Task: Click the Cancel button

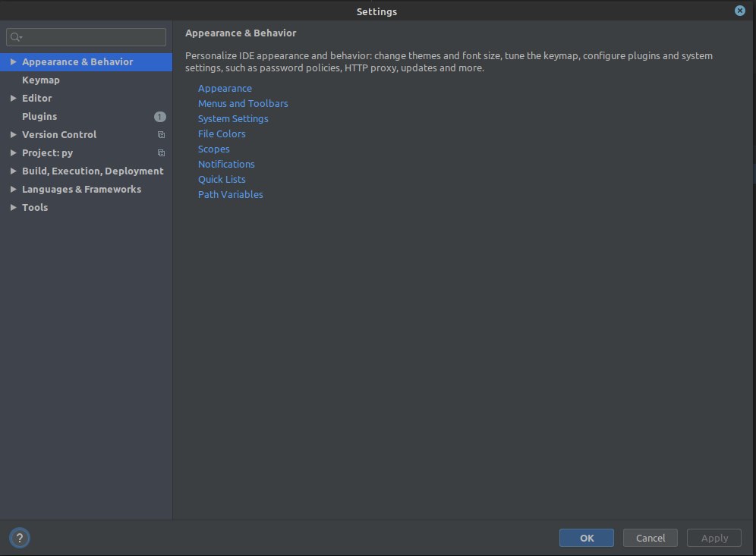Action: point(650,538)
